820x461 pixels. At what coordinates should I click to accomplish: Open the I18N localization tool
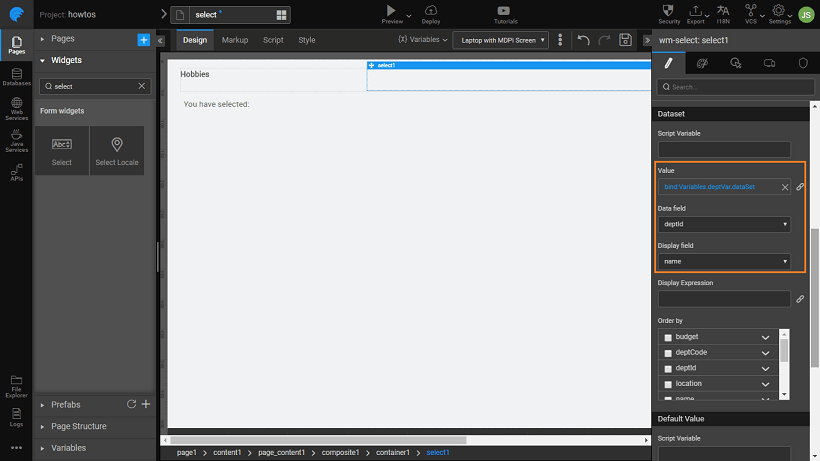tap(723, 12)
